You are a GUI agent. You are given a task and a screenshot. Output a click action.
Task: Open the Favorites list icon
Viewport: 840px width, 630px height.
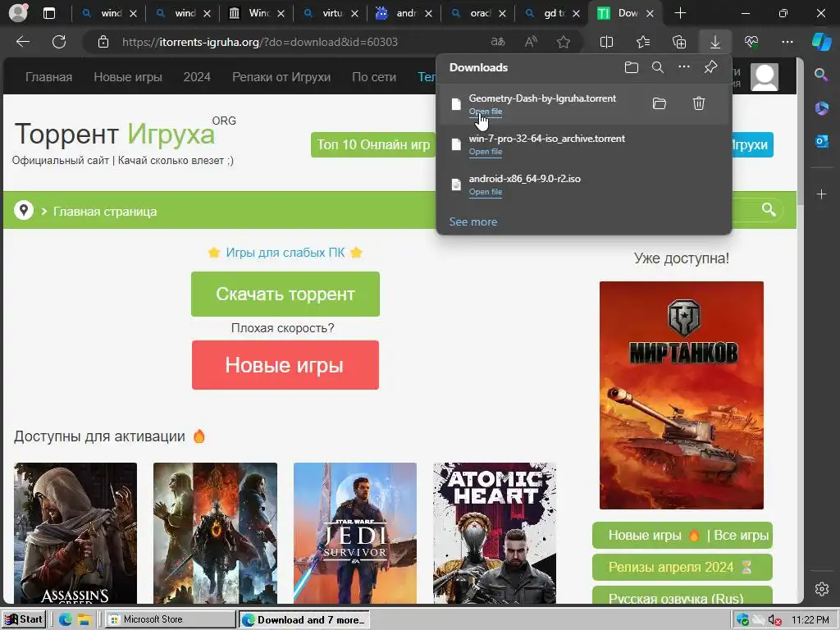click(x=643, y=42)
